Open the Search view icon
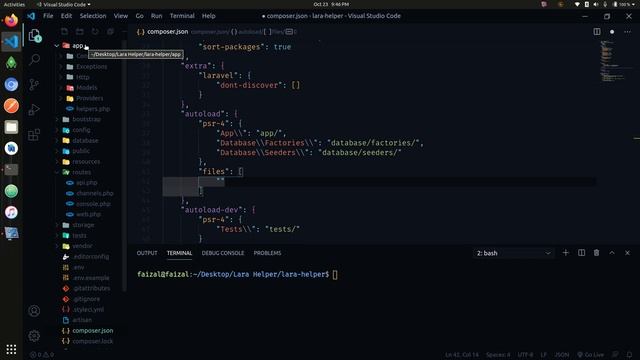 pyautogui.click(x=35, y=60)
